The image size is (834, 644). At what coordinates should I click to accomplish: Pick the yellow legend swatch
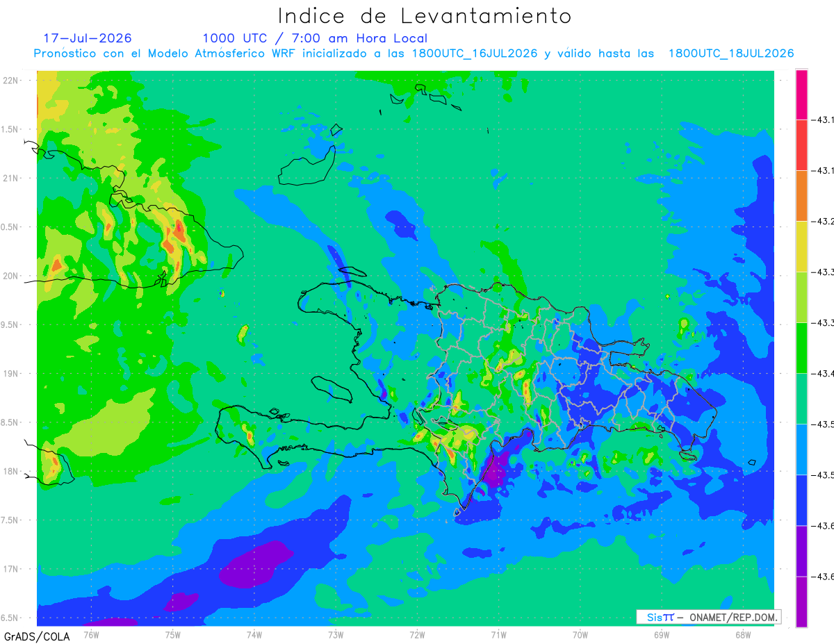coord(801,247)
